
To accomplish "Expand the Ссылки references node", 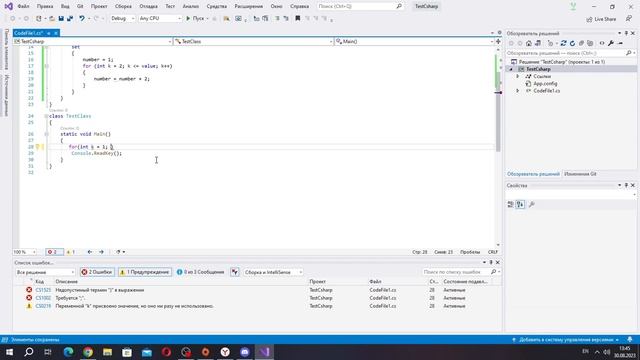I will coord(518,76).
